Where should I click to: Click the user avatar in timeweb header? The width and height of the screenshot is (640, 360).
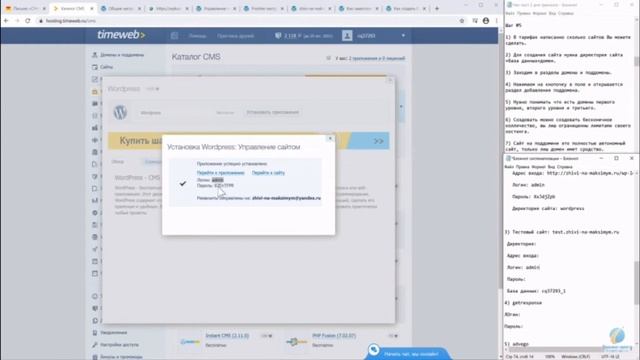click(x=347, y=36)
